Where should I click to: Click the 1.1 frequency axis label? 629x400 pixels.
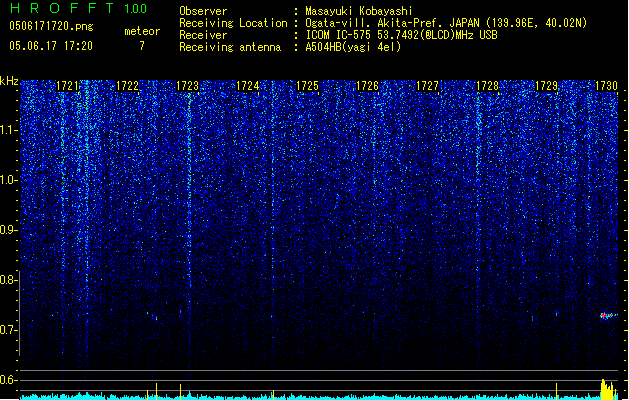coord(9,130)
